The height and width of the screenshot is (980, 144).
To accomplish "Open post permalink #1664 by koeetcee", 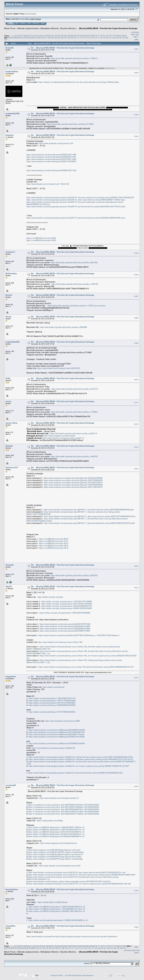I will click(136, 136).
